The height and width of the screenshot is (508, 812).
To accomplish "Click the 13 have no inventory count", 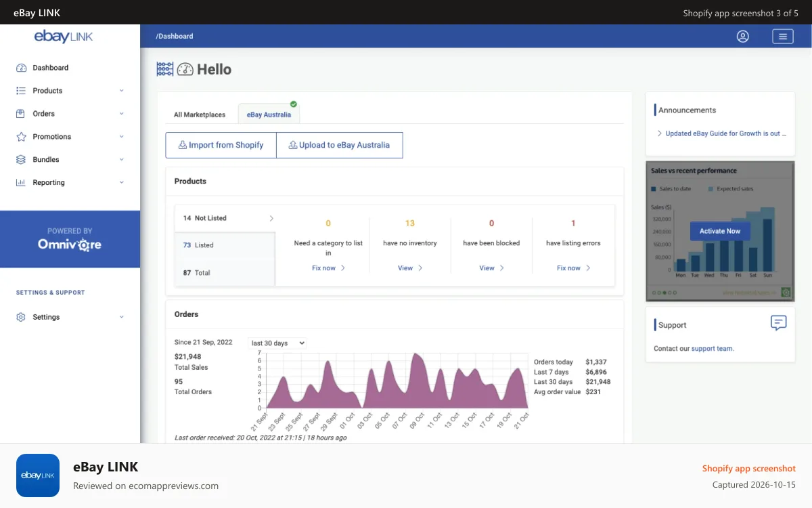I will pyautogui.click(x=410, y=223).
